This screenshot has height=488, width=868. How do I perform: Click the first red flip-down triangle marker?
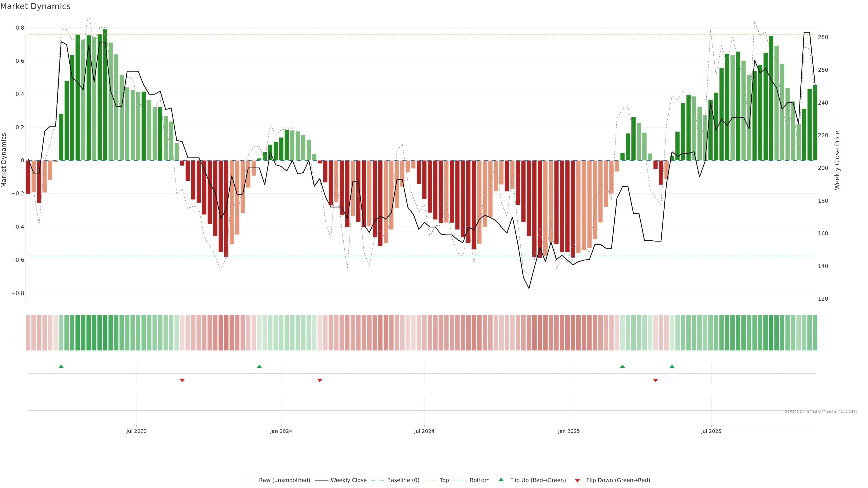click(182, 380)
